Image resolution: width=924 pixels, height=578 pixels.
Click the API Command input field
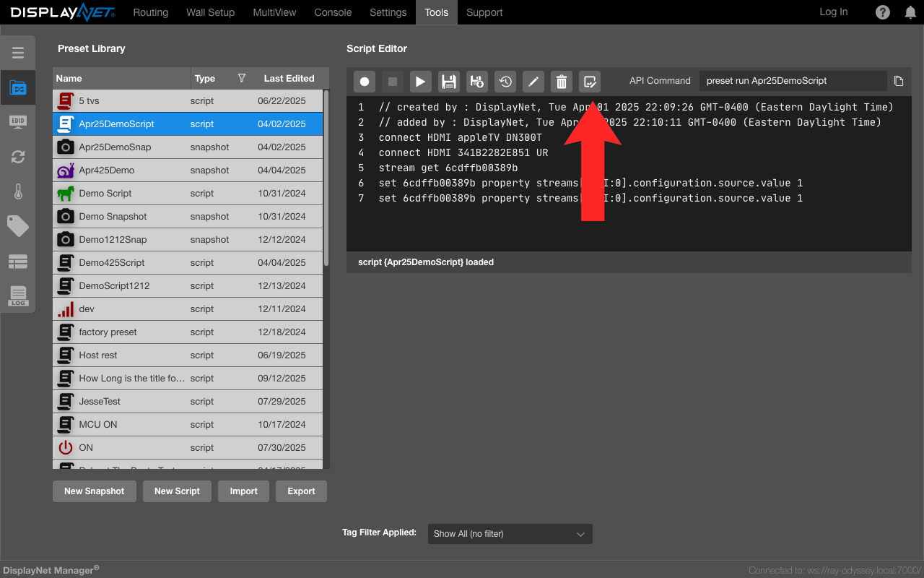coord(793,81)
